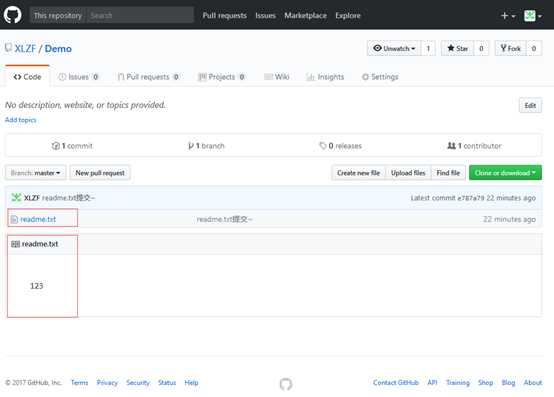Go to Explore
554x397 pixels.
pos(348,16)
